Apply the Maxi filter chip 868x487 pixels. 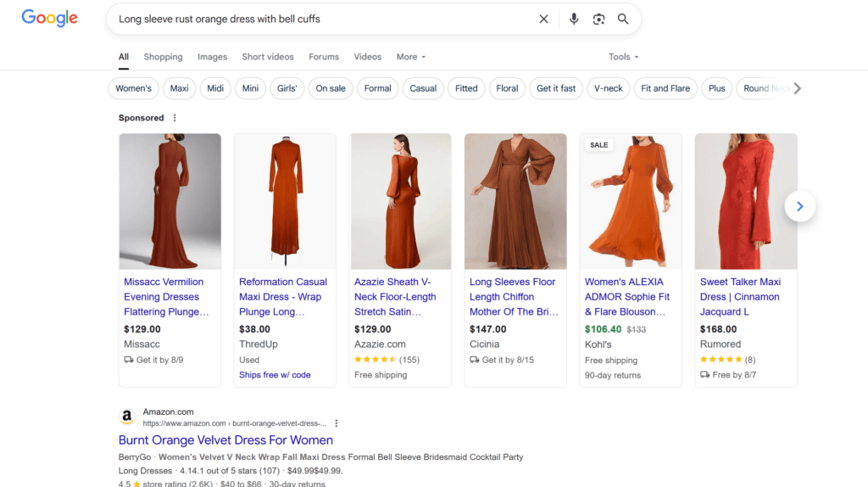pos(180,88)
